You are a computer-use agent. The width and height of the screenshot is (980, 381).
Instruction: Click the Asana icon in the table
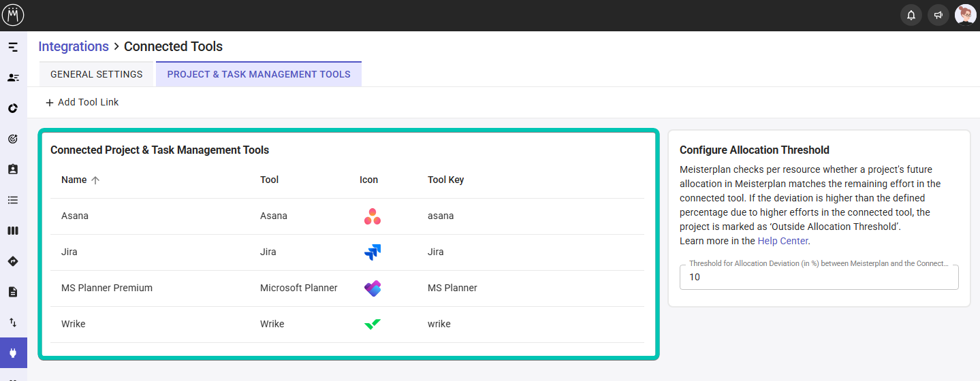(x=373, y=216)
